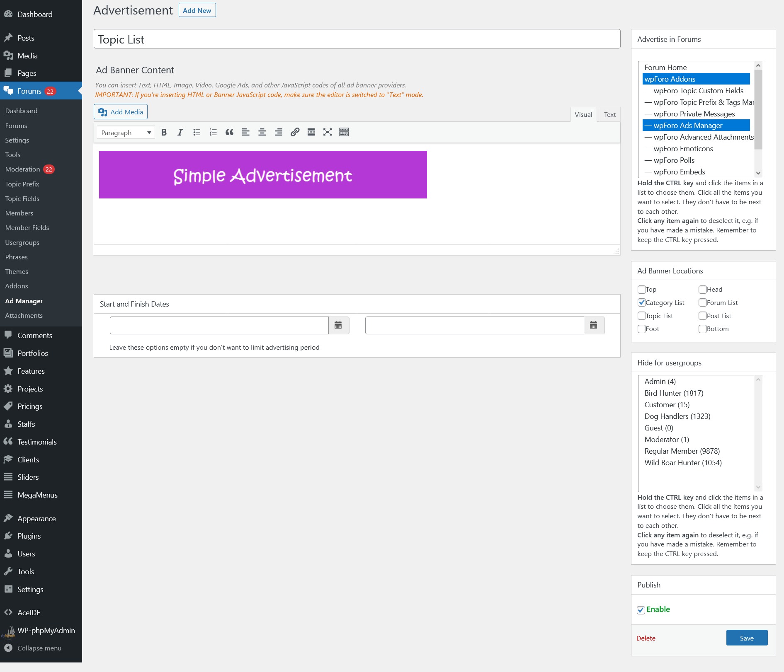Screen dimensions: 784x672
Task: Toggle bold formatting in editor toolbar
Action: (x=164, y=132)
